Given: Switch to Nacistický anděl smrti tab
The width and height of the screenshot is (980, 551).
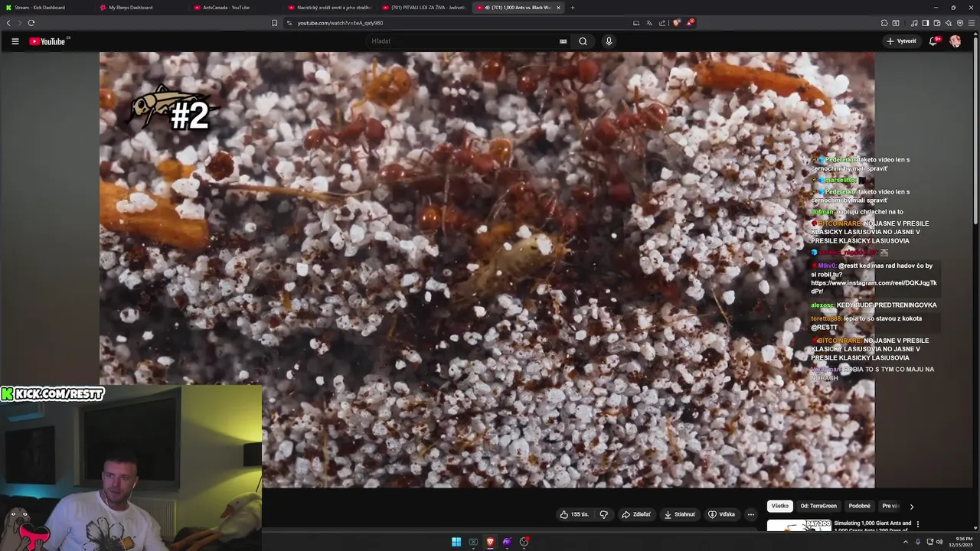Looking at the screenshot, I should point(329,8).
